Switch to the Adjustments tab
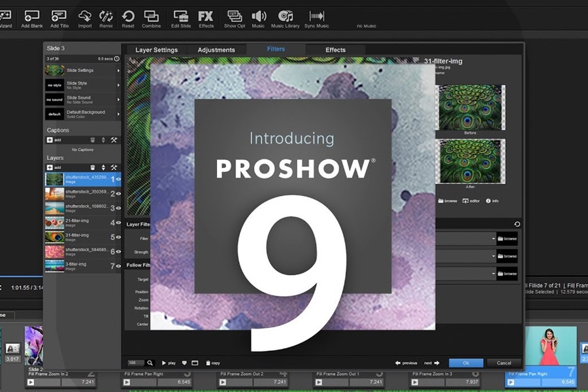The width and height of the screenshot is (588, 392). click(218, 50)
